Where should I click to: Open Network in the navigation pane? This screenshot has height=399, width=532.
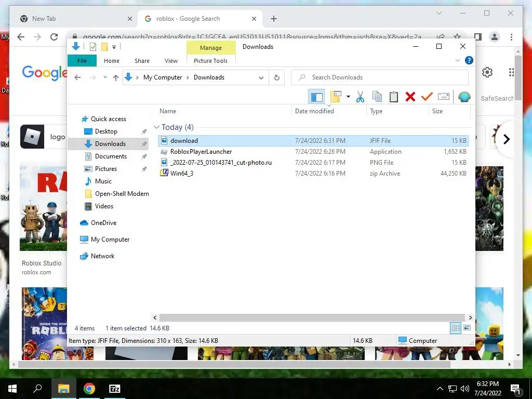(102, 256)
